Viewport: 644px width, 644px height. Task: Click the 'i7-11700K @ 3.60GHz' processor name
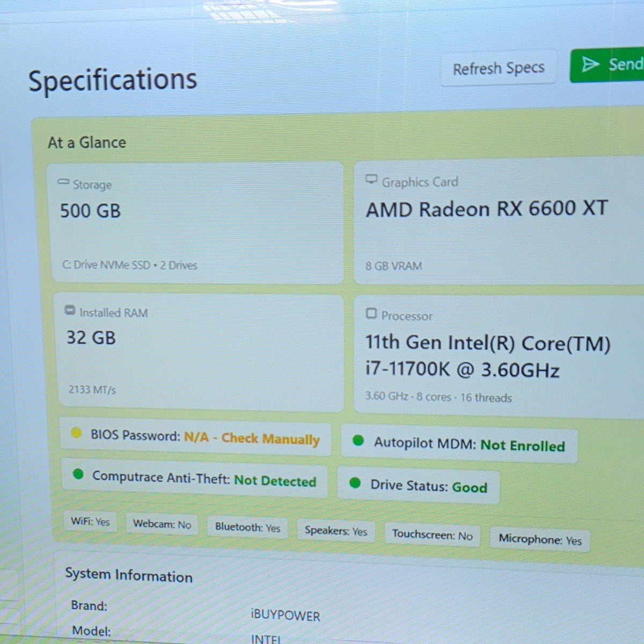click(463, 370)
